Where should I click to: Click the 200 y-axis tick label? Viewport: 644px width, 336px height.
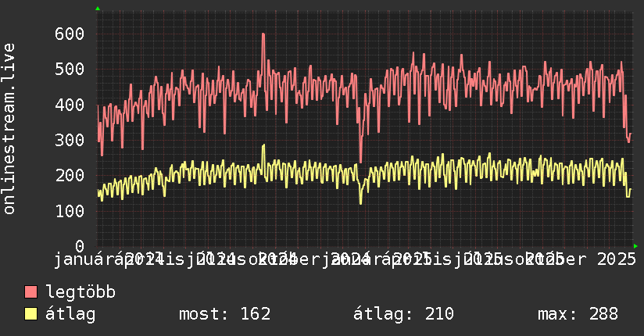pyautogui.click(x=70, y=175)
